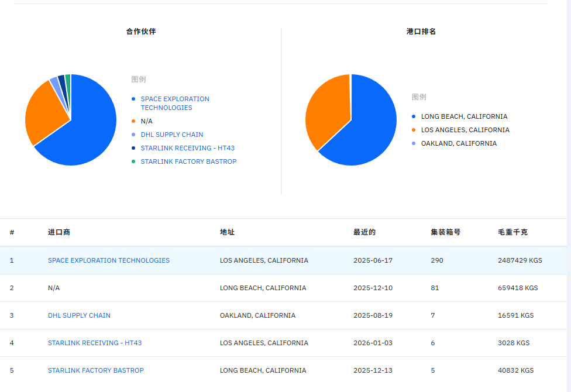
Task: Open STARLINK RECEIVING - HT43 legend link
Action: [x=188, y=148]
